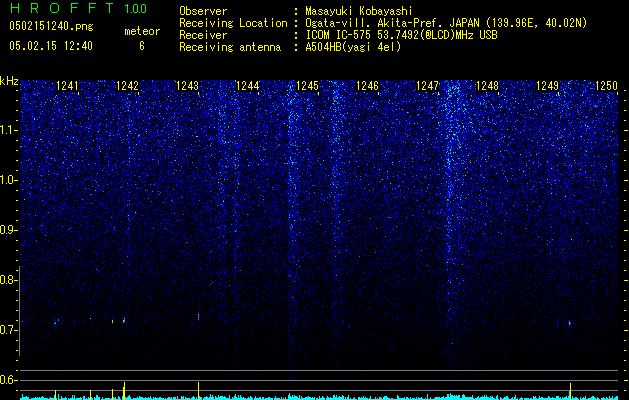The image size is (629, 400).
Task: Select the file name 0502151240.png
Action: tap(51, 26)
